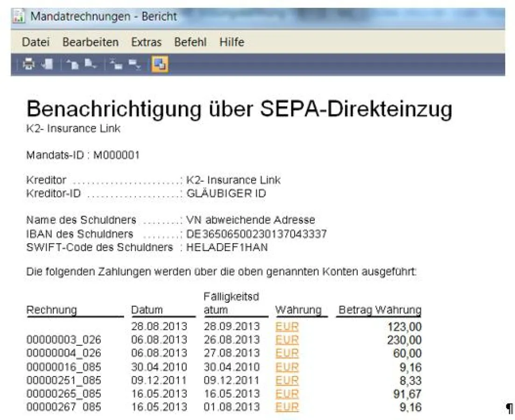Open the Hilfe menu

pyautogui.click(x=232, y=42)
